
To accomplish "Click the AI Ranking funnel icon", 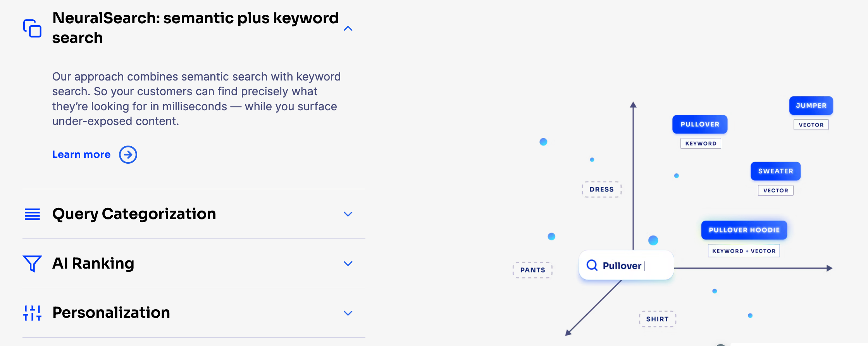I will 32,264.
